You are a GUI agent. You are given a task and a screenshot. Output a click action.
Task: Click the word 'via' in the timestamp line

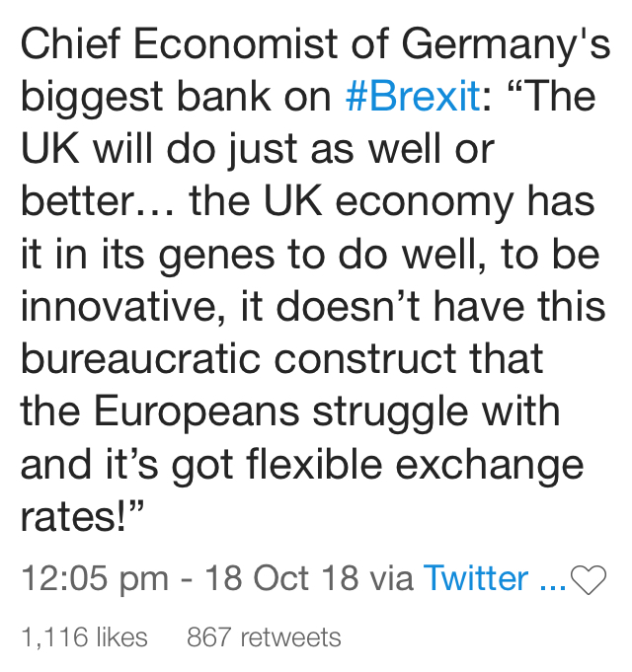tap(391, 578)
